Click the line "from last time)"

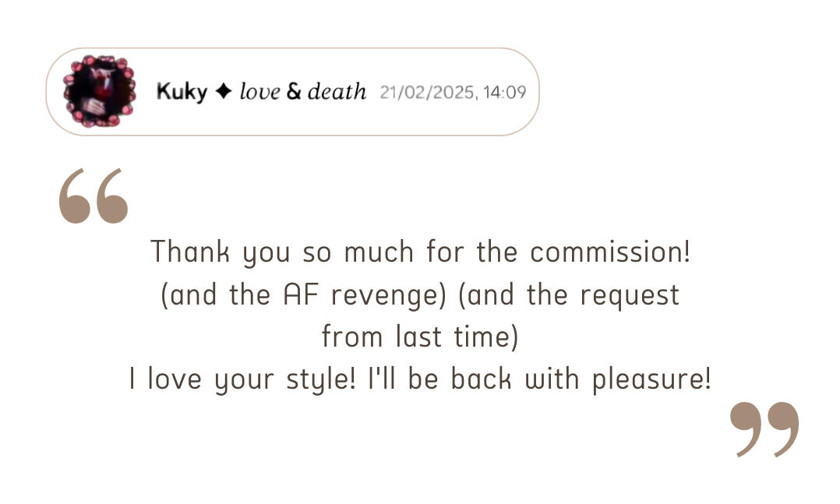(420, 337)
